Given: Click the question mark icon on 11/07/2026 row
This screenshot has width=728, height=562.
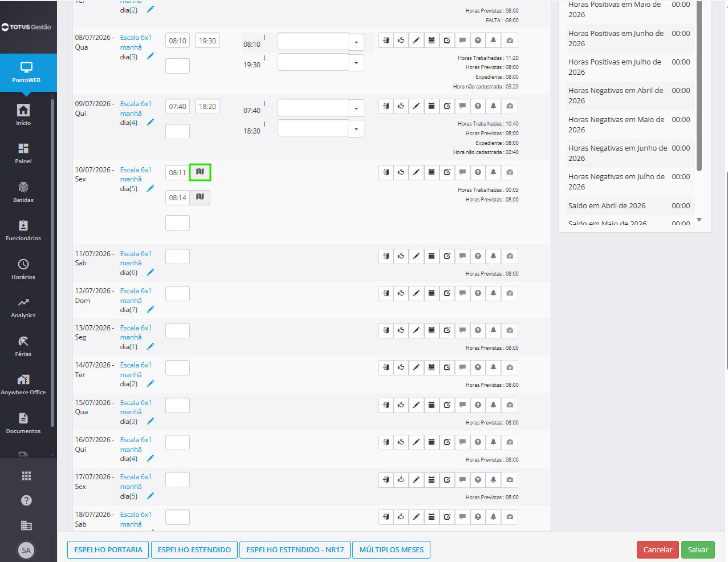Looking at the screenshot, I should pos(478,256).
